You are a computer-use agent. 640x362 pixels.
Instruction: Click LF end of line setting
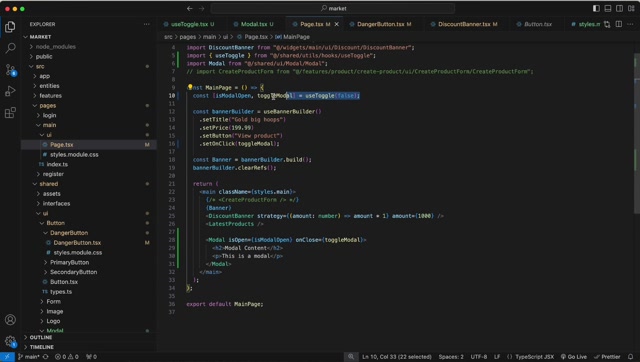pyautogui.click(x=497, y=357)
